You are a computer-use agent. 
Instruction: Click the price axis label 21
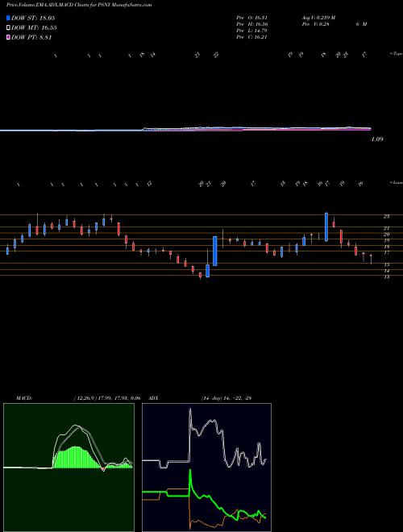[386, 228]
